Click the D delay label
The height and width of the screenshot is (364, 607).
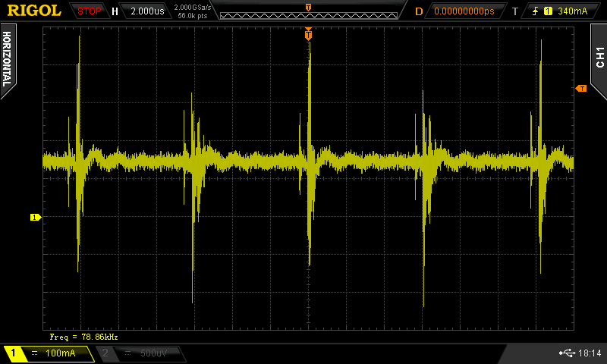tap(419, 11)
